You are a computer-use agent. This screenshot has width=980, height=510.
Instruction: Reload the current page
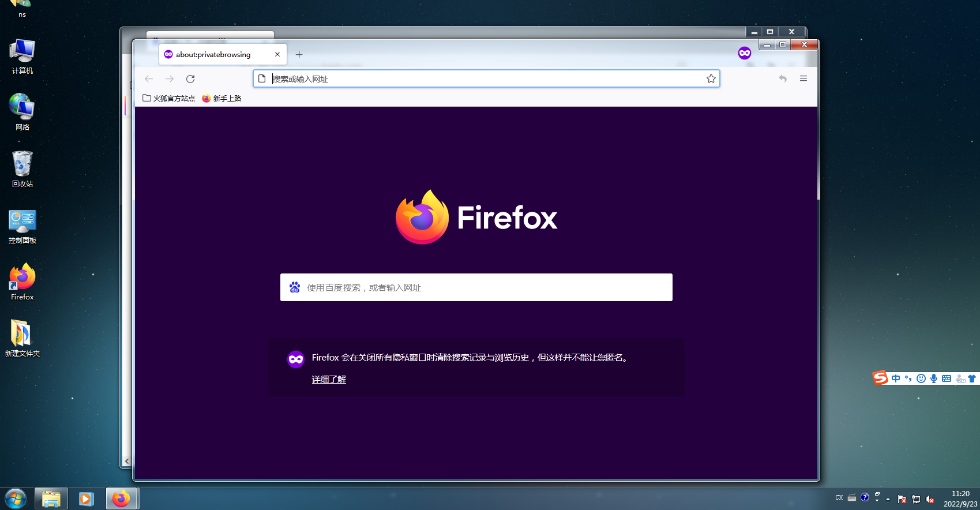[190, 79]
